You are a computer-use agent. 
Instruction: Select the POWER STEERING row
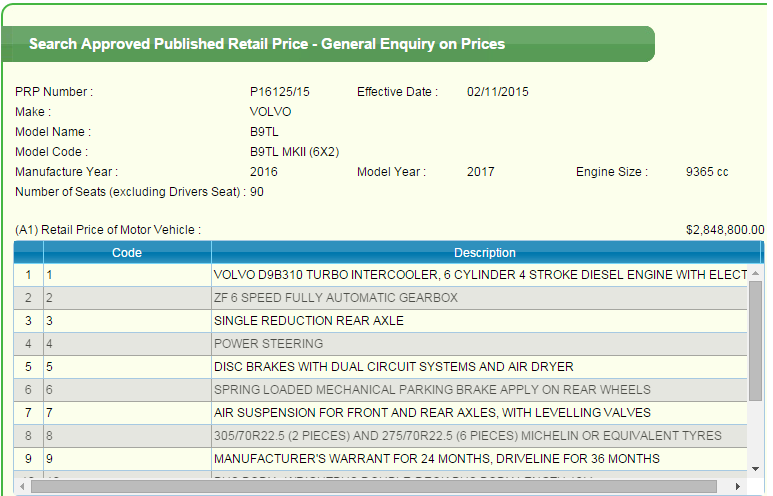(x=381, y=344)
